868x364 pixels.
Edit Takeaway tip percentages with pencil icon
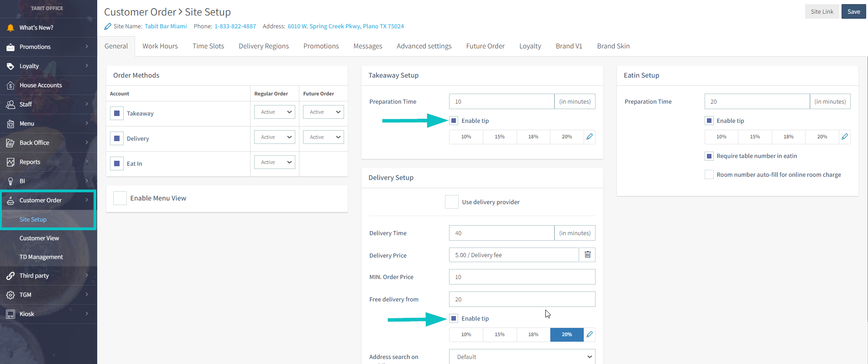pyautogui.click(x=590, y=137)
